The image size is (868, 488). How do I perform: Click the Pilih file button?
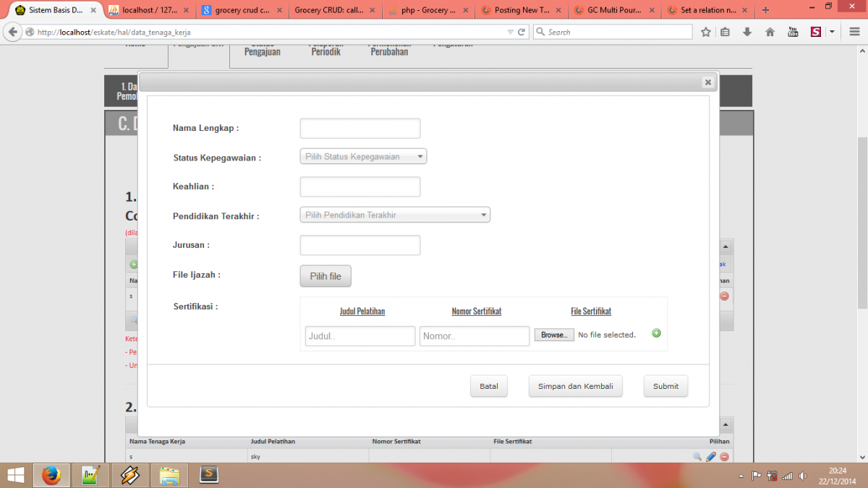pyautogui.click(x=325, y=276)
